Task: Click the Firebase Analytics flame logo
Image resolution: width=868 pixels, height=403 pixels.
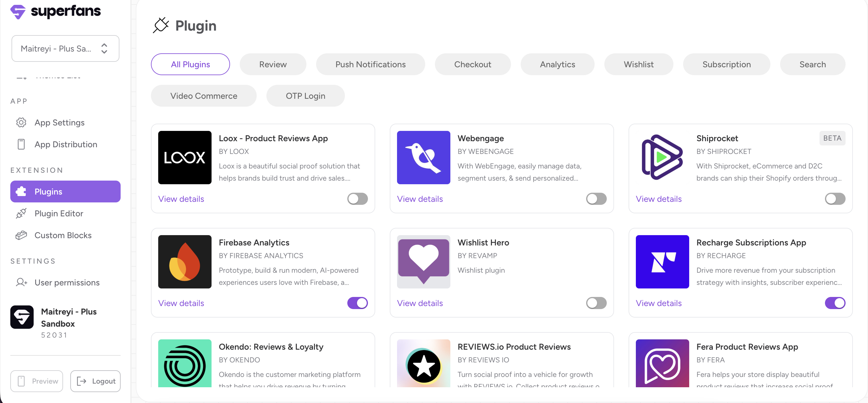Action: click(x=185, y=261)
